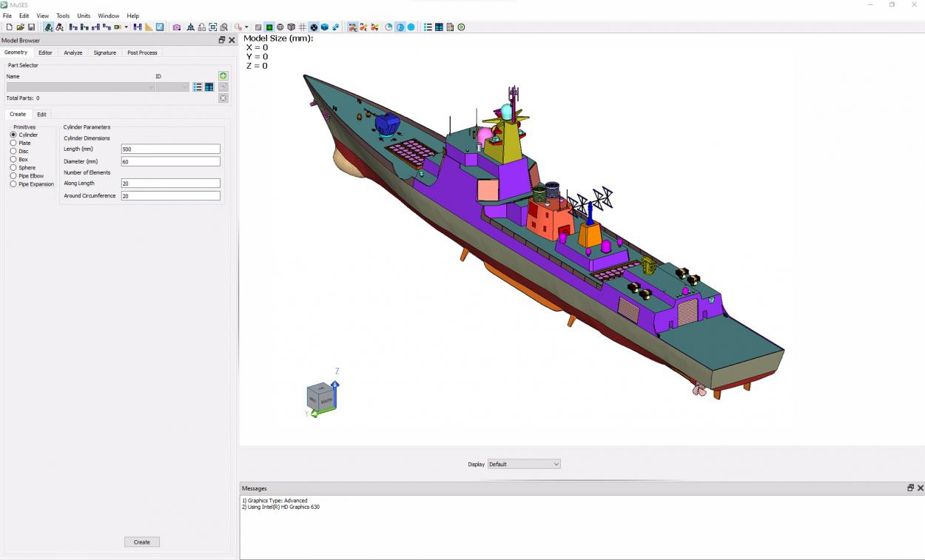Image resolution: width=925 pixels, height=560 pixels.
Task: Click the Create button
Action: (141, 542)
